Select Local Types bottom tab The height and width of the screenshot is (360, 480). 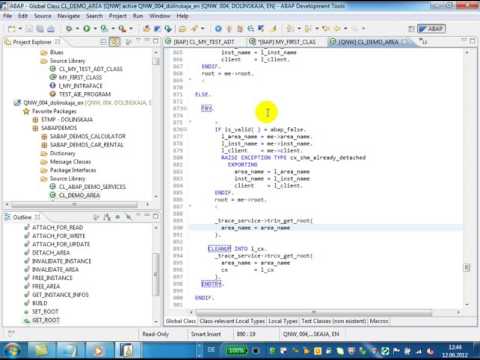pos(283,321)
